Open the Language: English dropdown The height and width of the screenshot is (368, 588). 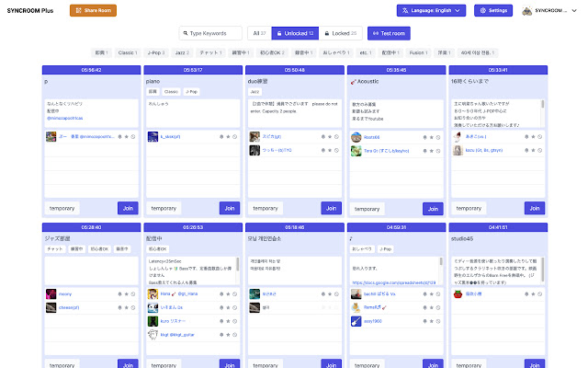(x=431, y=10)
